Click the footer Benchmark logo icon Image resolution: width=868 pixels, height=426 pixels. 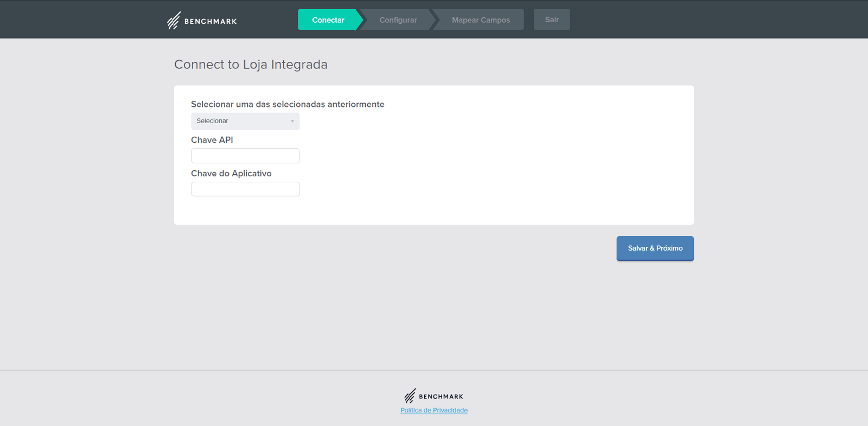[x=410, y=396]
